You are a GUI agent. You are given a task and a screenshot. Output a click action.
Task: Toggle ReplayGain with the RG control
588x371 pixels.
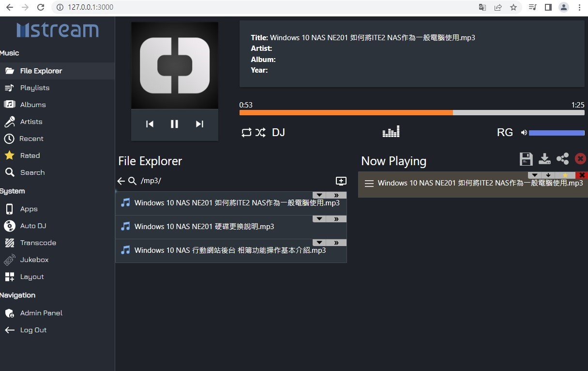505,132
